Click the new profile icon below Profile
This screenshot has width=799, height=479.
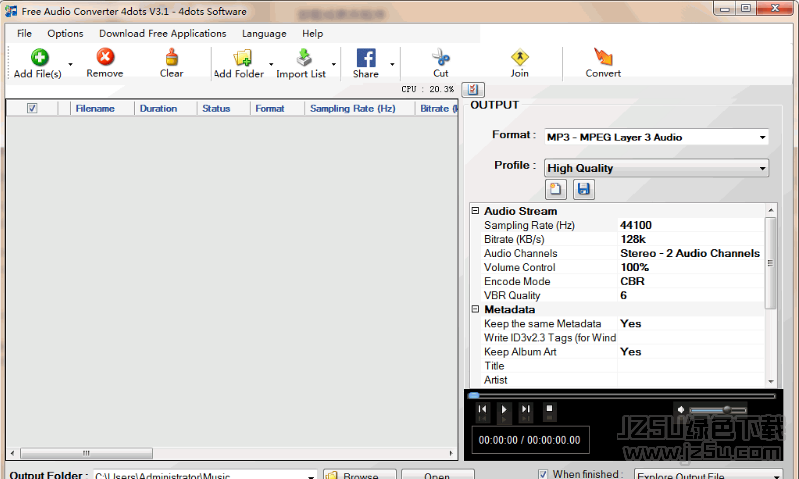[555, 190]
